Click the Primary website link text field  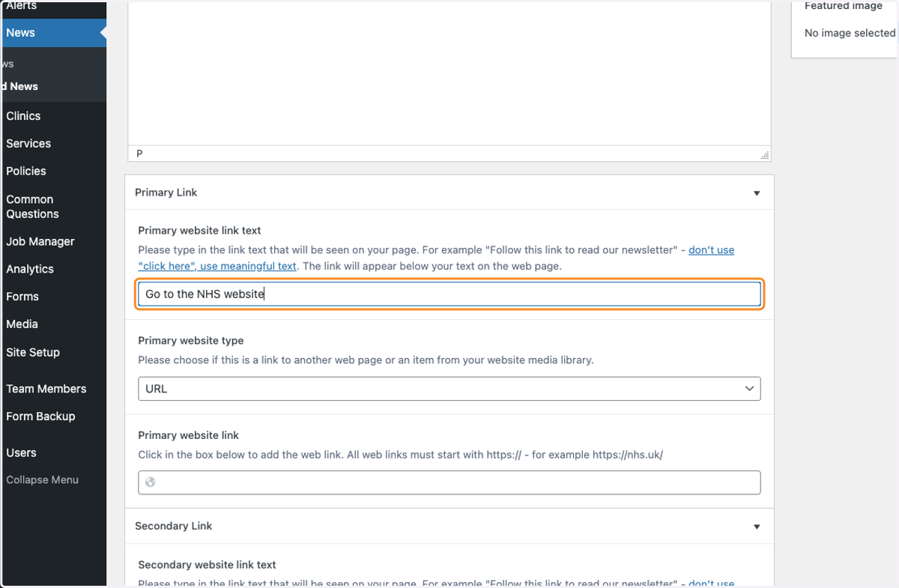[x=449, y=294]
